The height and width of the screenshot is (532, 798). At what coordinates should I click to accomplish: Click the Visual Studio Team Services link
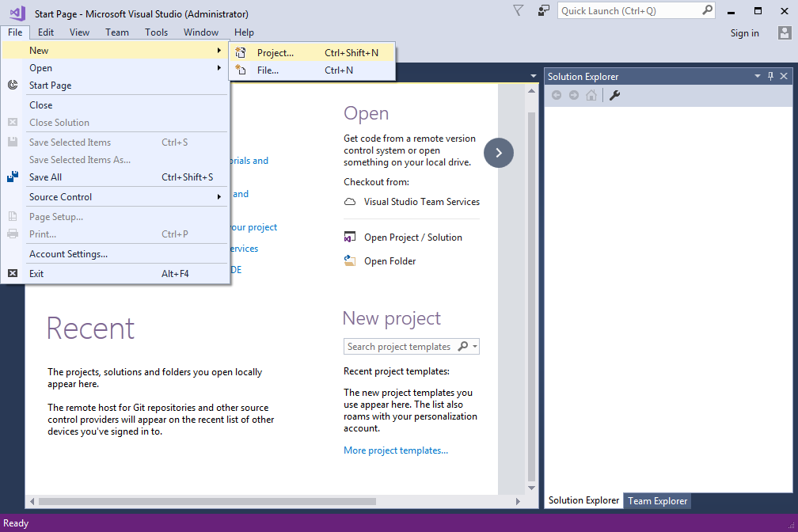coord(422,202)
